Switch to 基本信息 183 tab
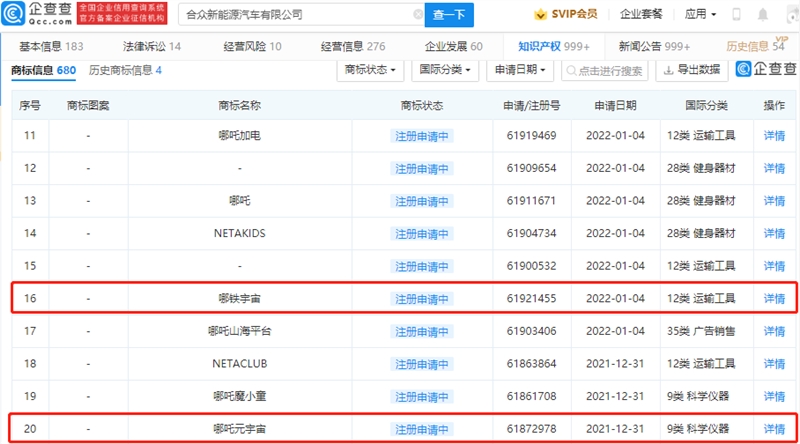The height and width of the screenshot is (444, 800). pyautogui.click(x=51, y=46)
